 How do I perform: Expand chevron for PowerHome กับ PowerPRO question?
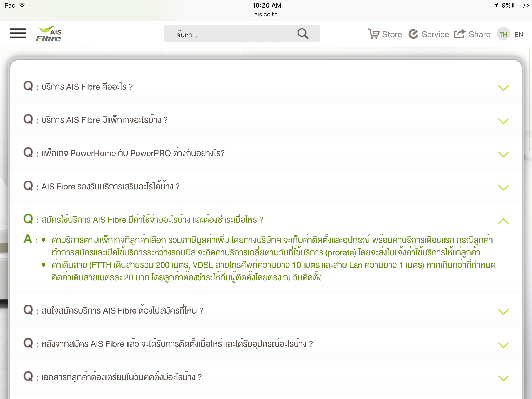(x=503, y=154)
